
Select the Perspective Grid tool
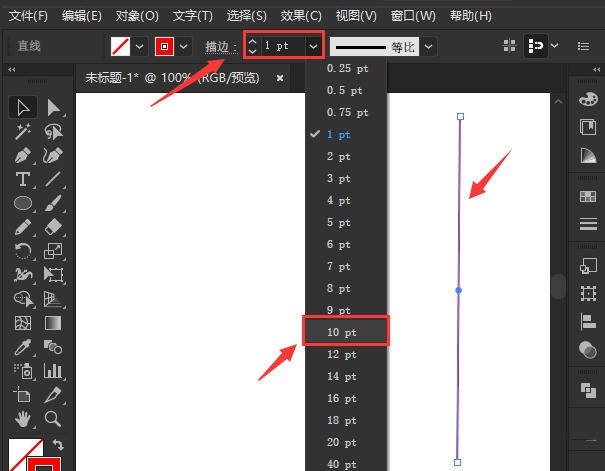[54, 299]
